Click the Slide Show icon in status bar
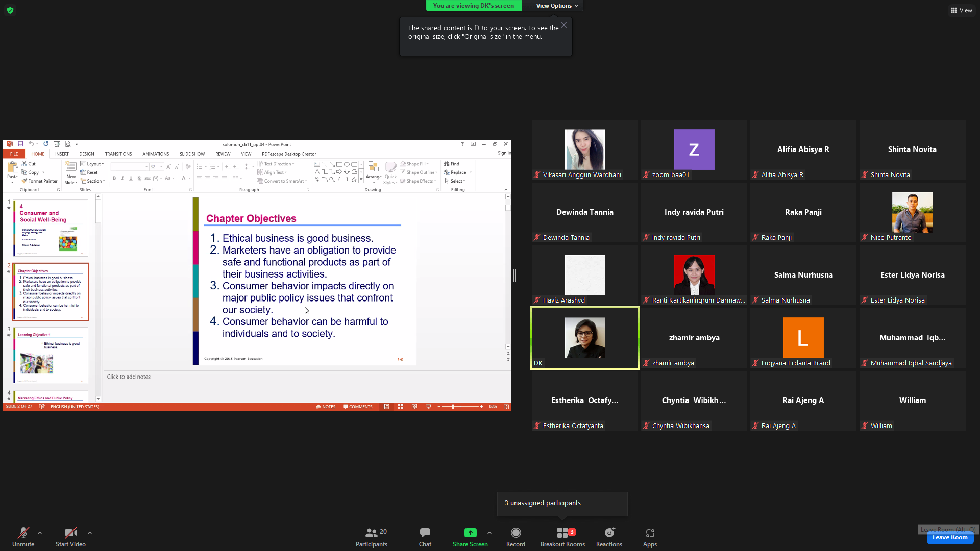The width and height of the screenshot is (980, 551). (429, 407)
